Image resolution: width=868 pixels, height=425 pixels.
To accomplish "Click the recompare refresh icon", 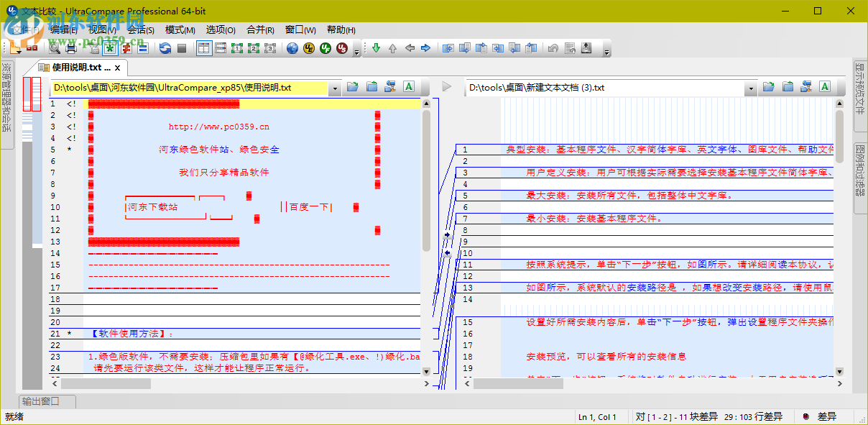I will point(165,49).
